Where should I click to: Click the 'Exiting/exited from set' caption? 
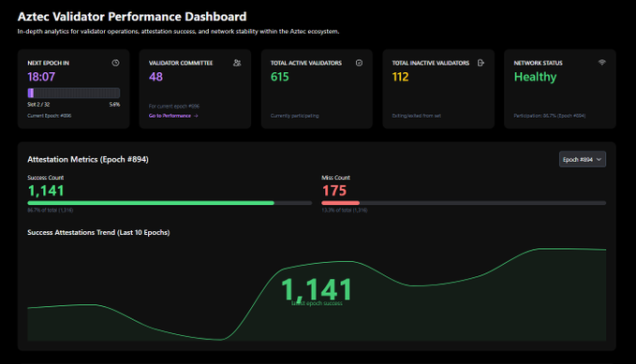click(x=416, y=116)
